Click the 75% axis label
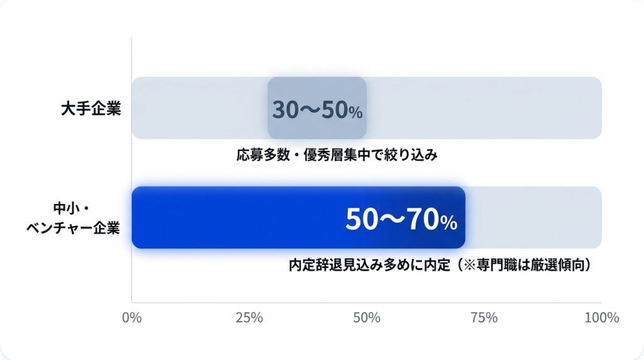This screenshot has width=644, height=360. (x=484, y=318)
